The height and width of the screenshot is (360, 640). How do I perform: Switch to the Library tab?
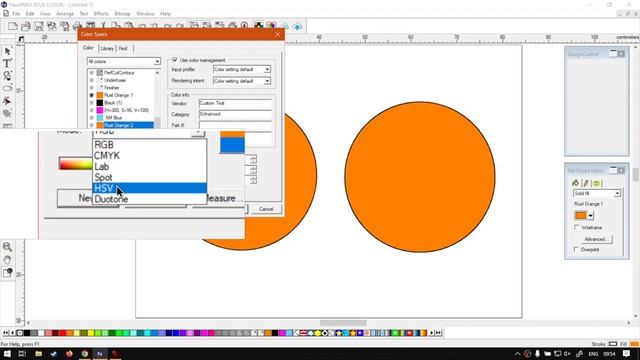(x=107, y=48)
